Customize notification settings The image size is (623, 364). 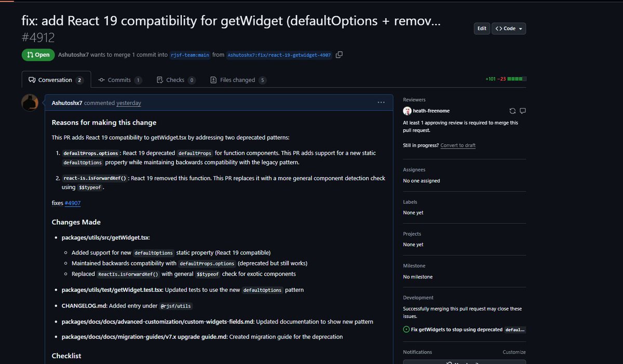point(514,352)
